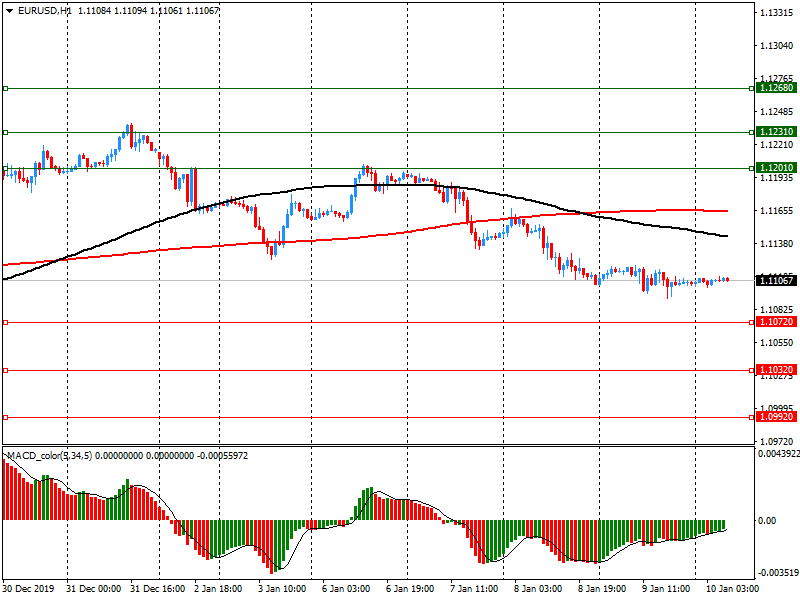Click the MACD 0.00 scale value
Screen dimensions: 800x600
pyautogui.click(x=768, y=520)
